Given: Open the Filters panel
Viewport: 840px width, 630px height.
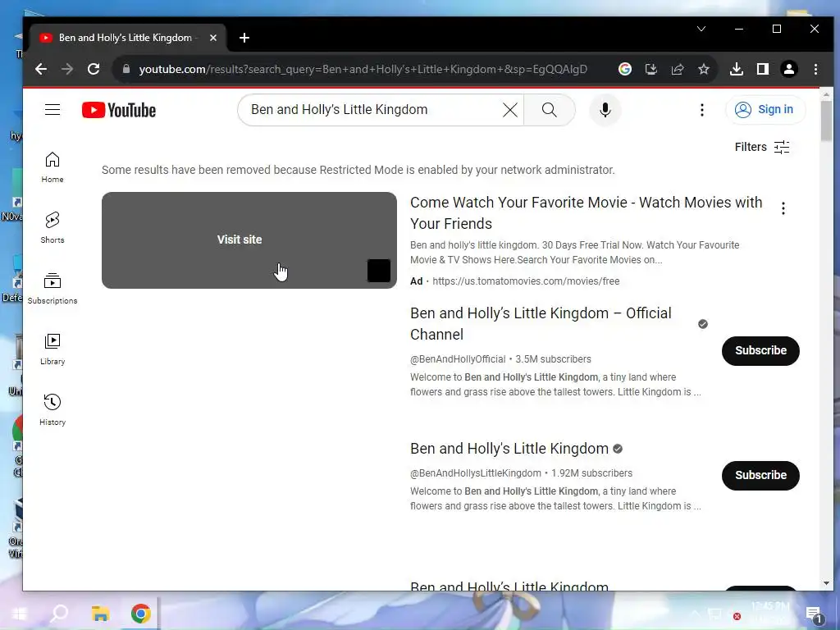Looking at the screenshot, I should (762, 148).
